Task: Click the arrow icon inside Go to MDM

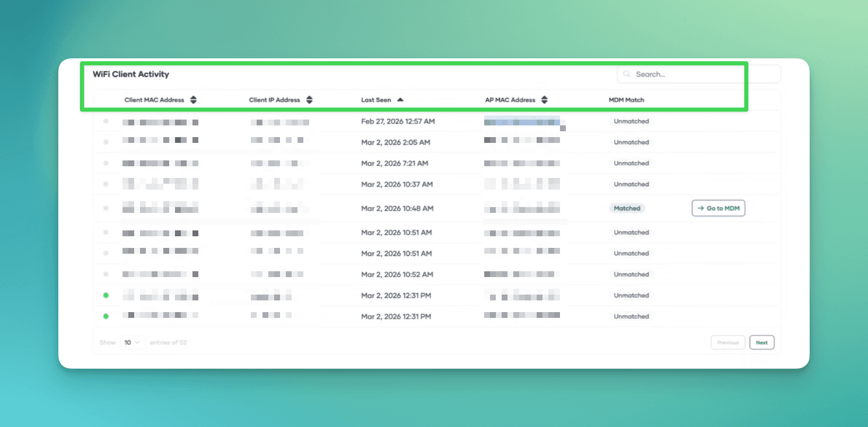Action: [x=700, y=208]
